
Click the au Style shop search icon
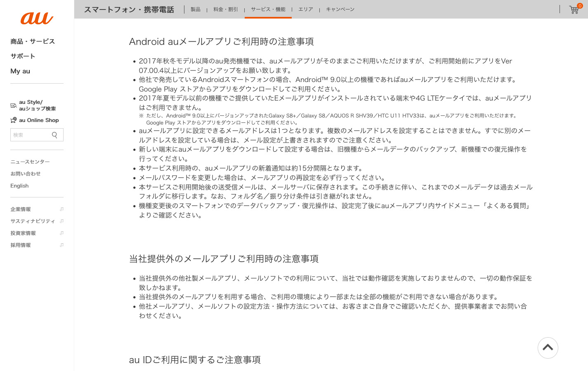coord(14,106)
